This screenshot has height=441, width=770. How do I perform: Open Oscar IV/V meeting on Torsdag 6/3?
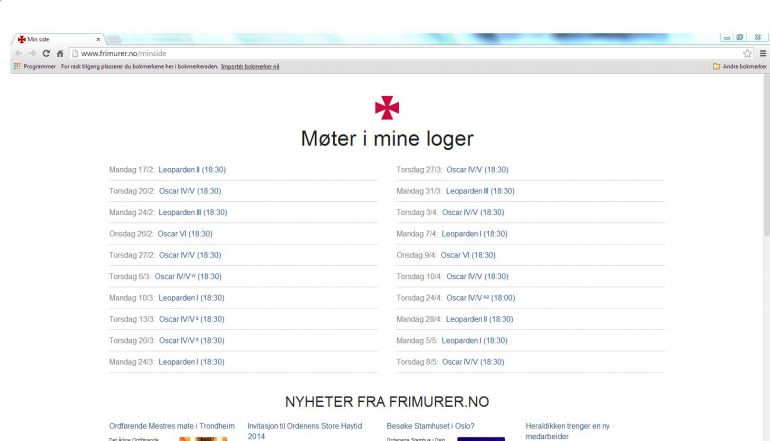tap(188, 276)
